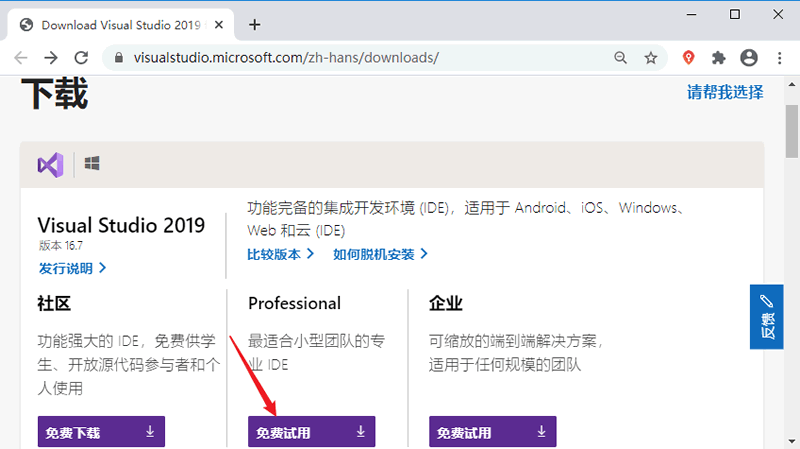Open the 发行说明 release notes link
Image resolution: width=800 pixels, height=449 pixels.
(72, 268)
